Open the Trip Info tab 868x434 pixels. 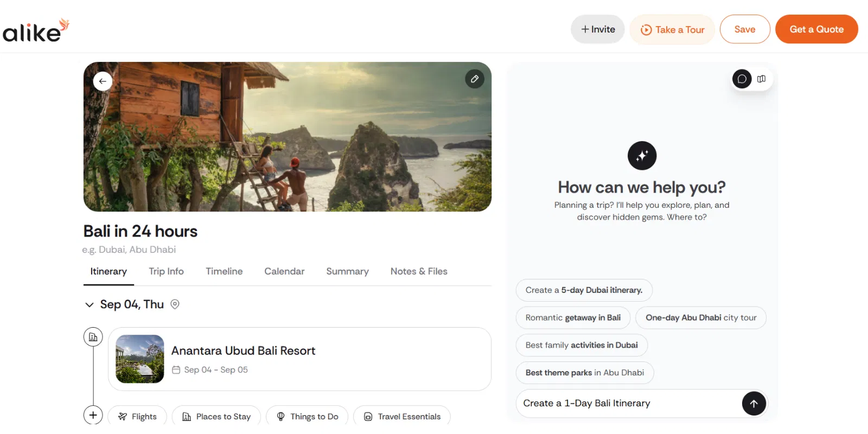[166, 271]
